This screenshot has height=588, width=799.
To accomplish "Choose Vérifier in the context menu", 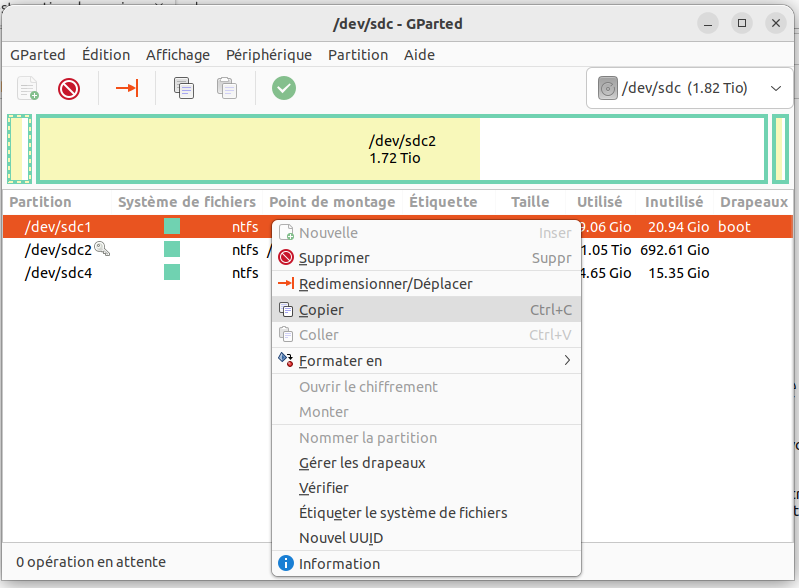I will click(x=427, y=488).
